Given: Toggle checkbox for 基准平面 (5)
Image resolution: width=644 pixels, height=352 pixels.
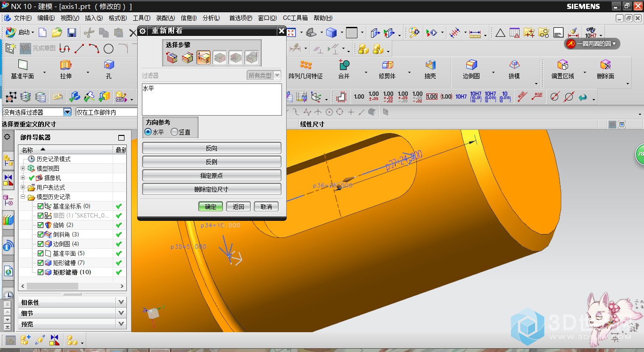Looking at the screenshot, I should pos(40,253).
